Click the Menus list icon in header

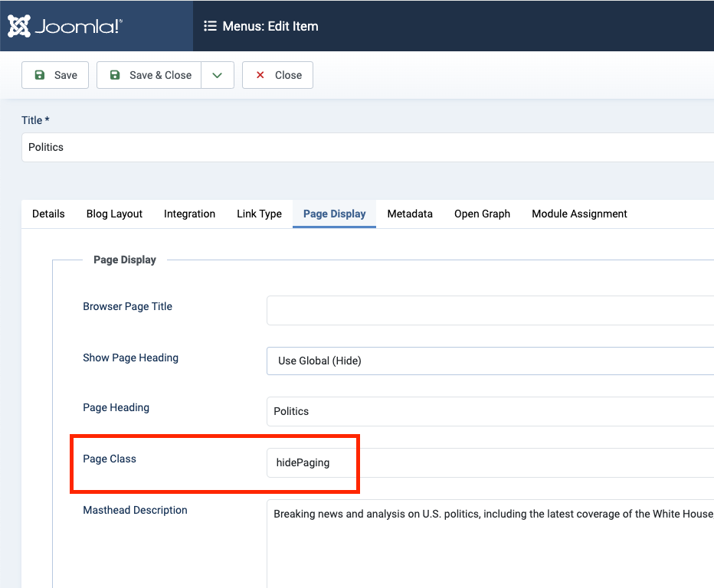[210, 26]
